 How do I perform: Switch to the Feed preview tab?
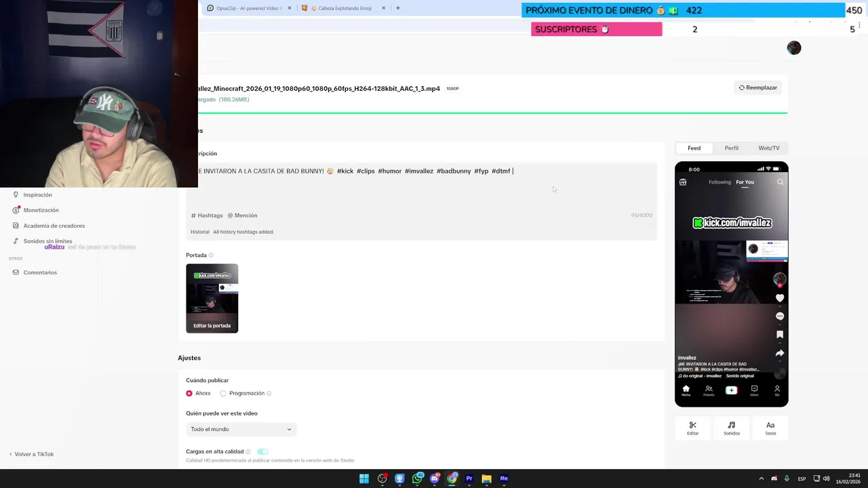point(694,148)
